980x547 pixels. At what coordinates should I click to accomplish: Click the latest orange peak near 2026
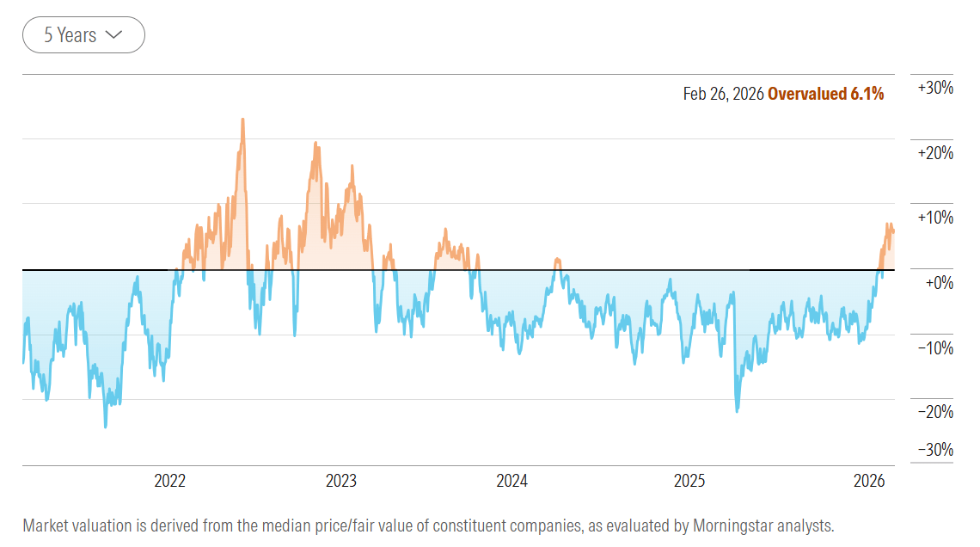point(888,225)
